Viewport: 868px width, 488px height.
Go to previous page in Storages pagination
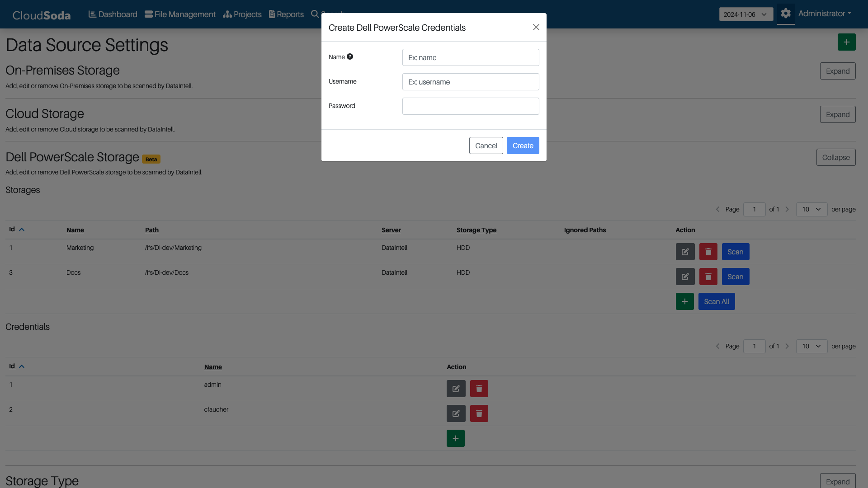click(717, 209)
